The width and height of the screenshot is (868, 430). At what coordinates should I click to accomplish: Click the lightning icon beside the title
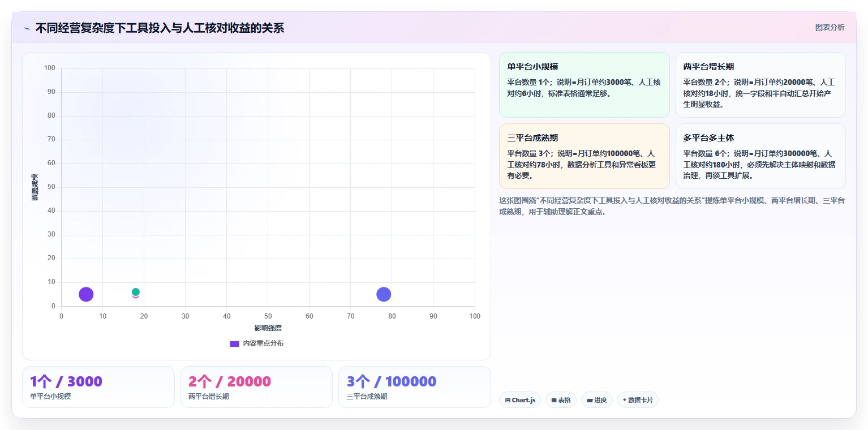(27, 28)
